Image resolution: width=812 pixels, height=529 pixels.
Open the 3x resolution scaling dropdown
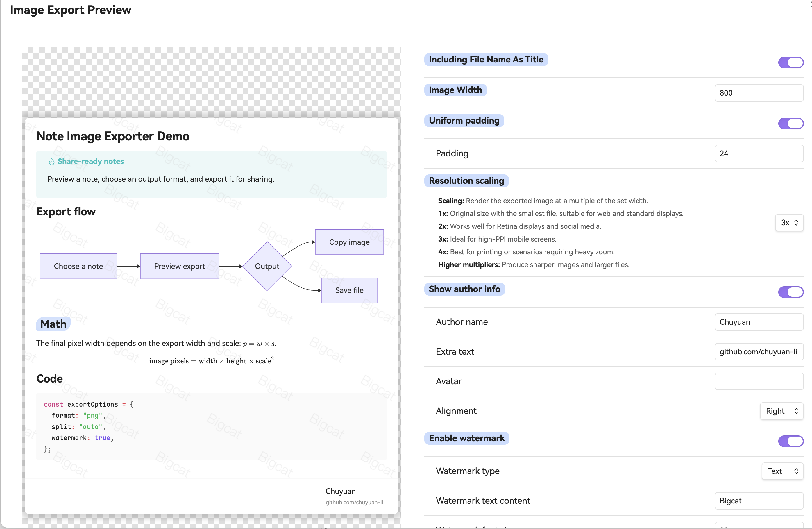coord(789,223)
